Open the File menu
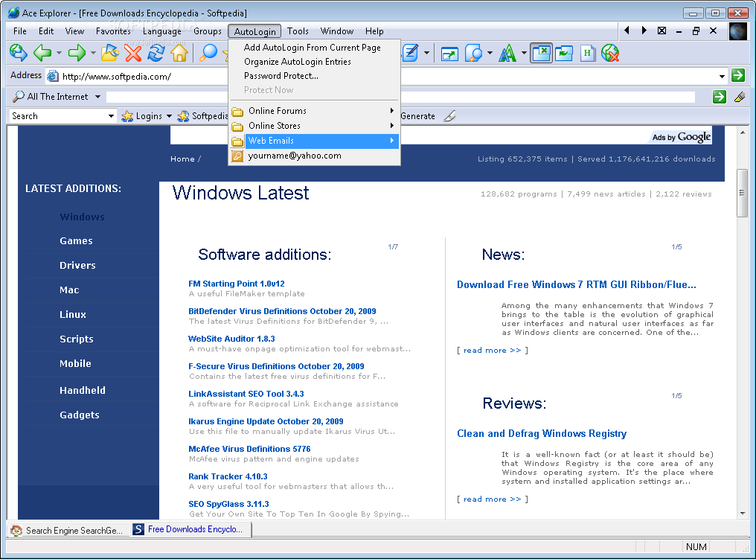The height and width of the screenshot is (559, 756). [20, 31]
